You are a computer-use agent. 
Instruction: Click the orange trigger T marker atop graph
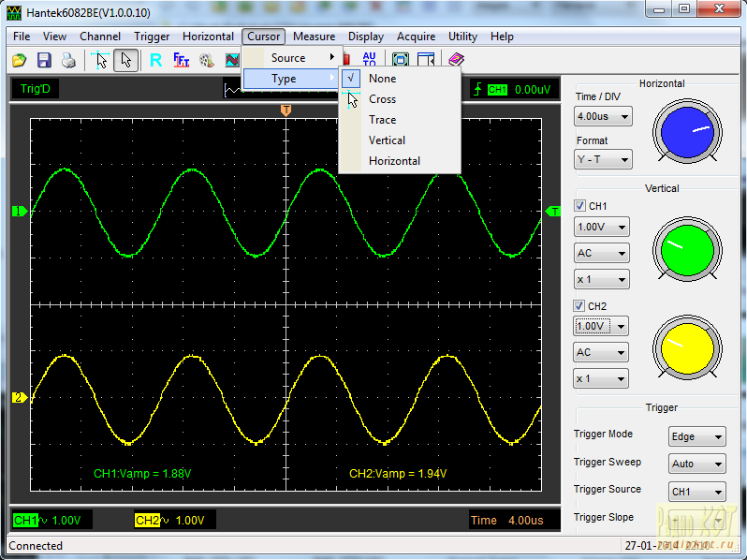pos(286,111)
